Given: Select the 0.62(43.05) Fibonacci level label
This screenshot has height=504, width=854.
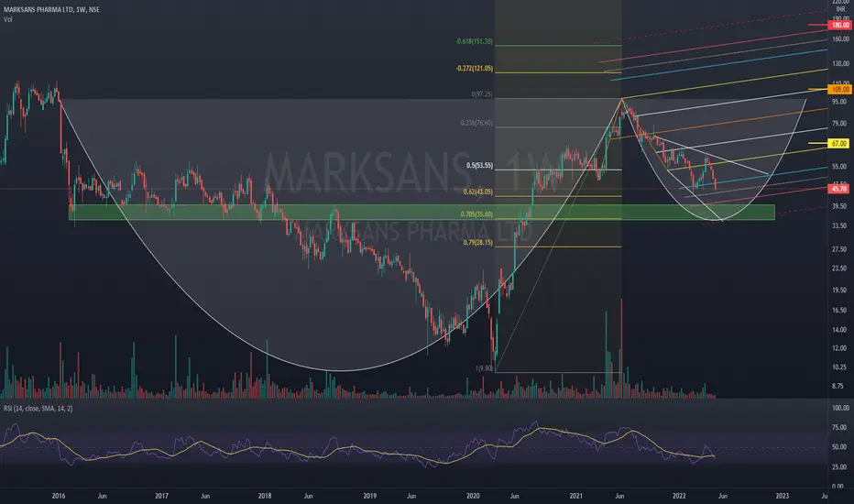Looking at the screenshot, I should coord(477,192).
